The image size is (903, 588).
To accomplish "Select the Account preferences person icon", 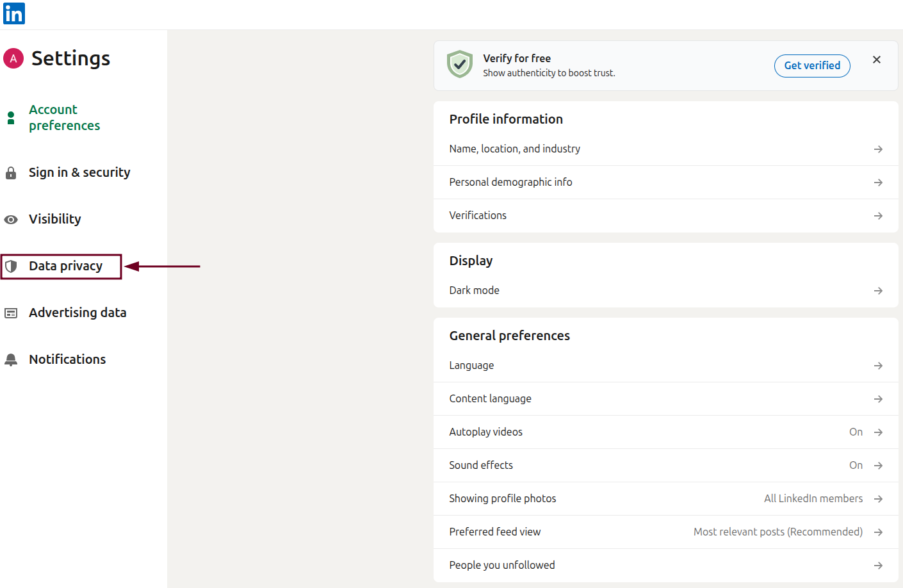I will pyautogui.click(x=11, y=117).
